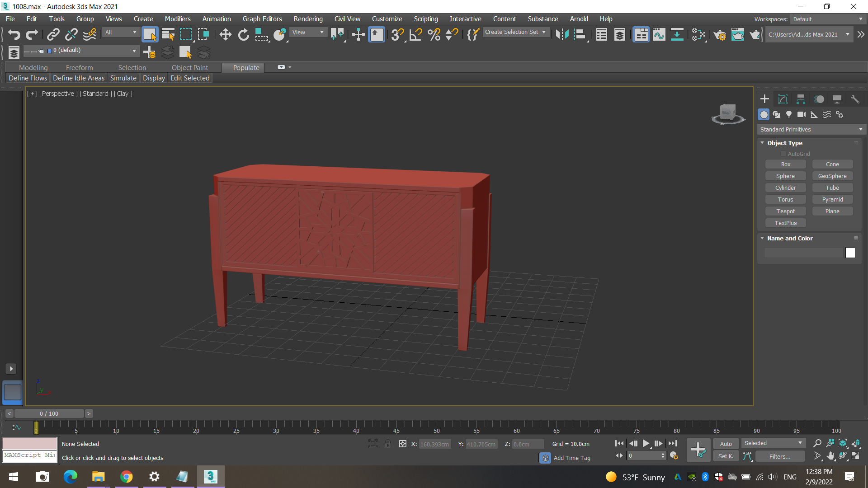Switch to Cameras category icon
Image resolution: width=868 pixels, height=488 pixels.
pyautogui.click(x=802, y=114)
